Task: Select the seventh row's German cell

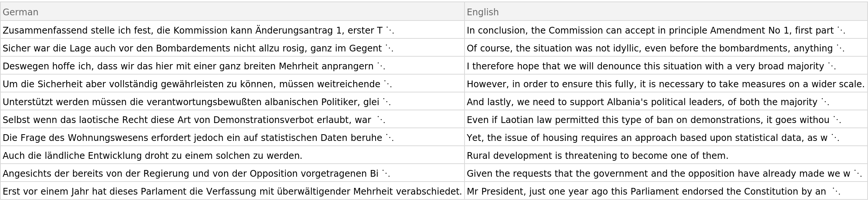Action: click(232, 137)
